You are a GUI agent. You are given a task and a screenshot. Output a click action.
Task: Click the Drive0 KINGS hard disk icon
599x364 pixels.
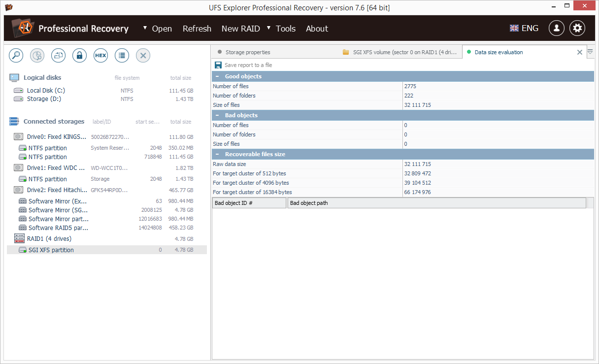(19, 137)
